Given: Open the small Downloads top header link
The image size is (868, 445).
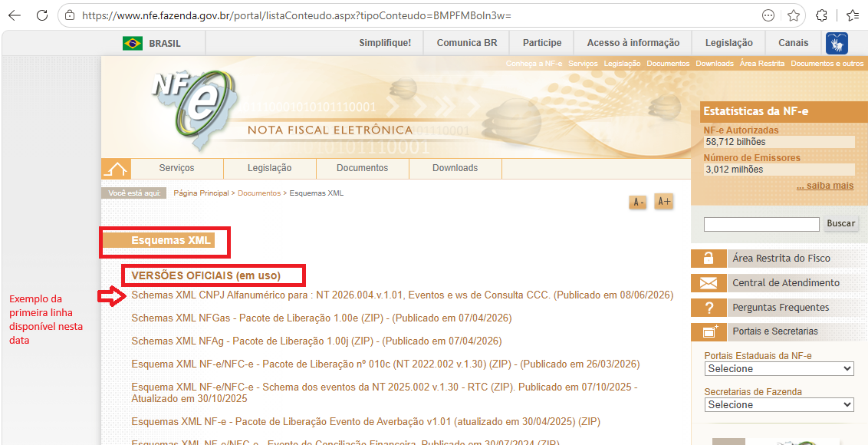Looking at the screenshot, I should click(715, 64).
